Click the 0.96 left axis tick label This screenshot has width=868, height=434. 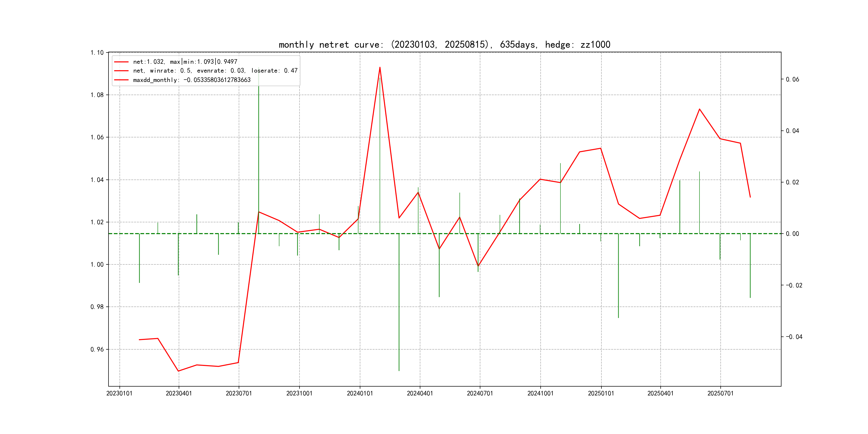[97, 349]
